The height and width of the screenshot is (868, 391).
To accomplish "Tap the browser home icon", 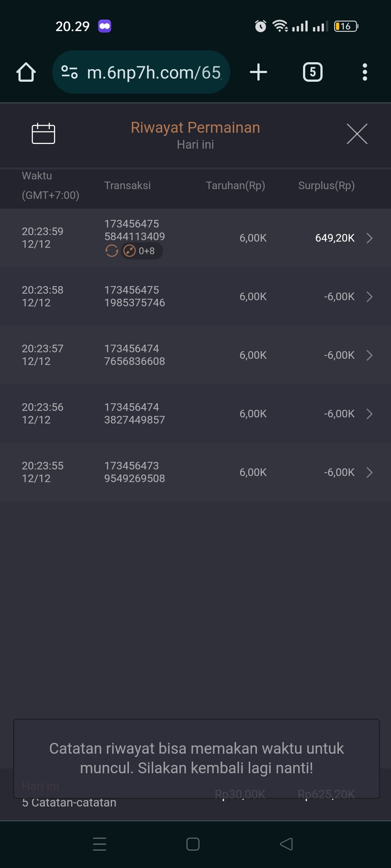I will tap(26, 72).
